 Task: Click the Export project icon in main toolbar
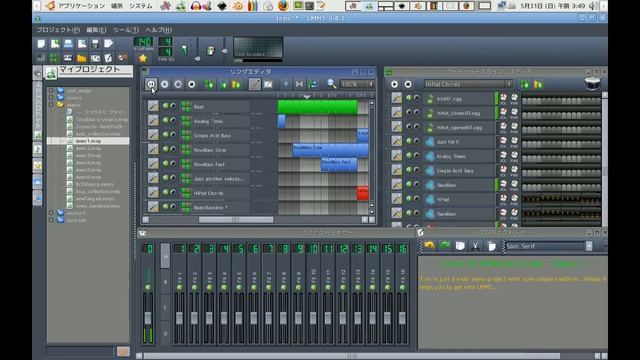pos(109,44)
